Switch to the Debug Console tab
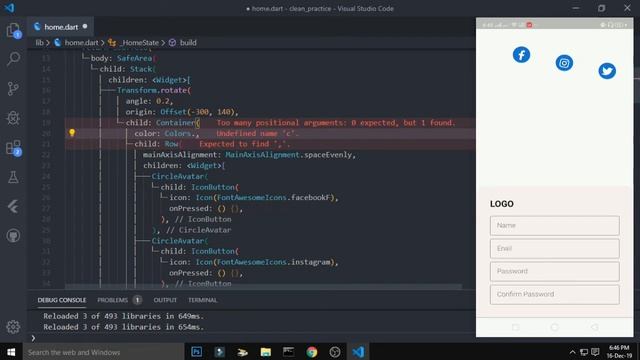This screenshot has height=360, width=640. pyautogui.click(x=62, y=300)
